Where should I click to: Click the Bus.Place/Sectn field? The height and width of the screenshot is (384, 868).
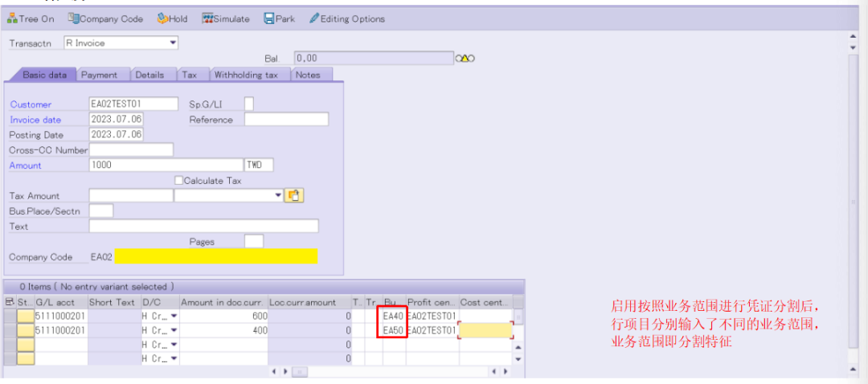click(101, 210)
